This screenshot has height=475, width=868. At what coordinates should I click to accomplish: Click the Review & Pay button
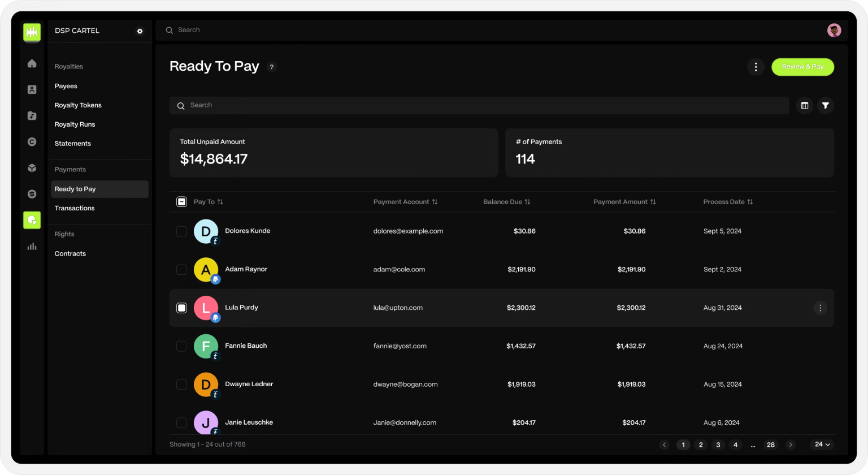802,67
